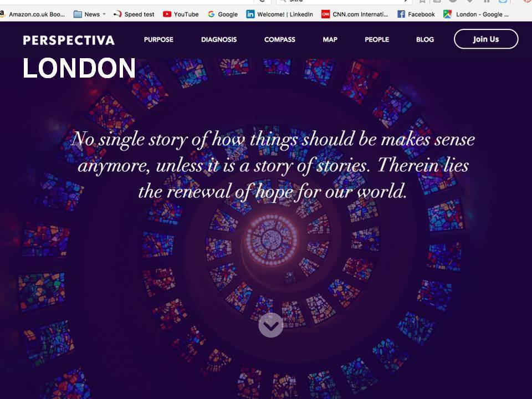This screenshot has width=532, height=399.
Task: Click the PERSPECTIVA site logo
Action: (x=69, y=40)
